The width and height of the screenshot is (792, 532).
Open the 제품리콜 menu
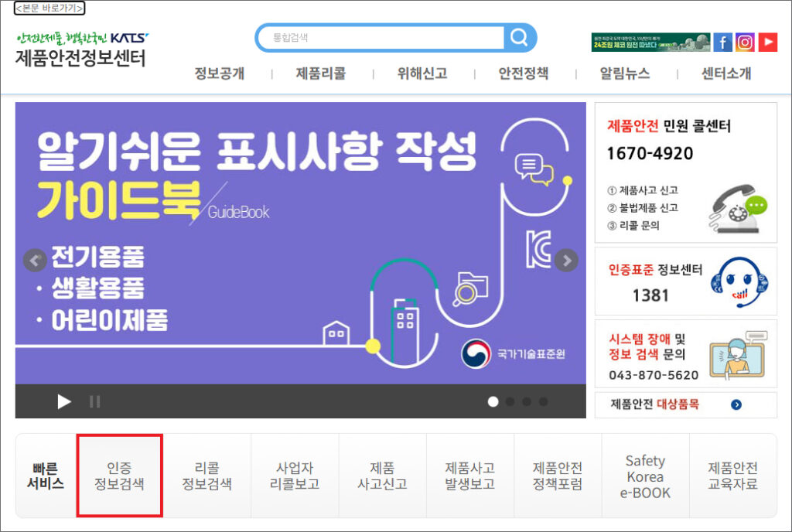coord(321,74)
